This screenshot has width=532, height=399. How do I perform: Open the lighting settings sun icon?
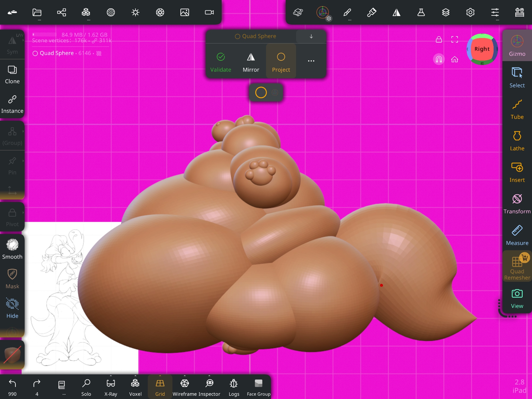point(135,12)
